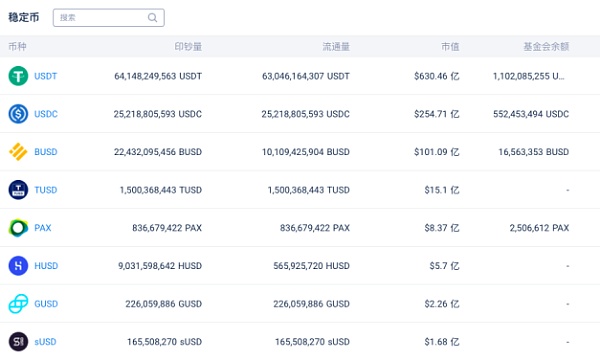Select the 565,925,720 HUSD circulation value
The height and width of the screenshot is (360, 600).
point(311,266)
